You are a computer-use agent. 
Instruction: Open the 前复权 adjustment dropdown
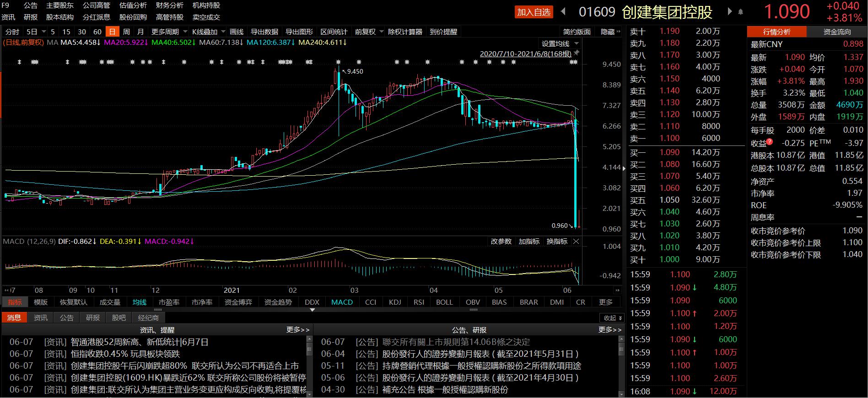coord(381,32)
